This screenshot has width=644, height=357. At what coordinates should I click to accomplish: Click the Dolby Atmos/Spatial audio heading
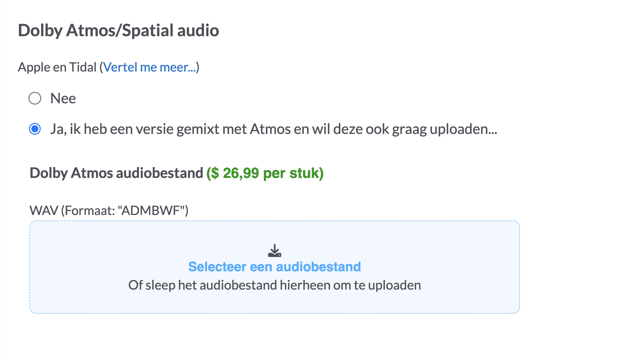coord(118,30)
